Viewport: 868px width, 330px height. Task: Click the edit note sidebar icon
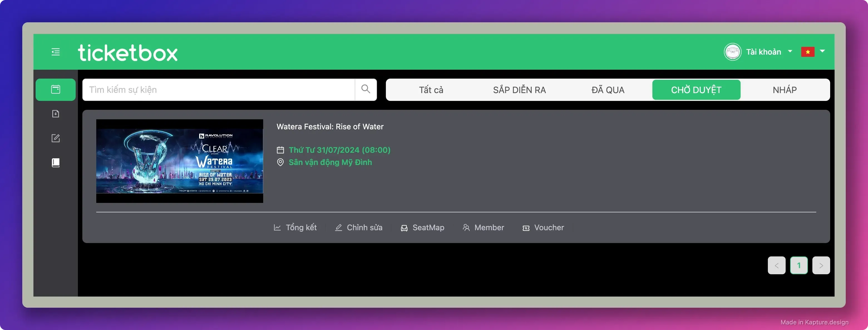point(56,138)
